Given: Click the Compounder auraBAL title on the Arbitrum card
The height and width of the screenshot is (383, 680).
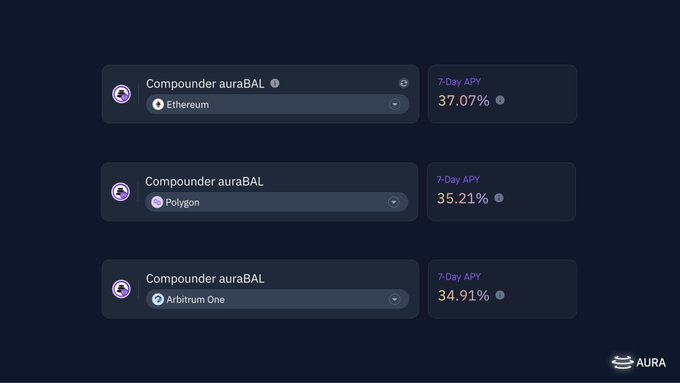Looking at the screenshot, I should coord(205,278).
